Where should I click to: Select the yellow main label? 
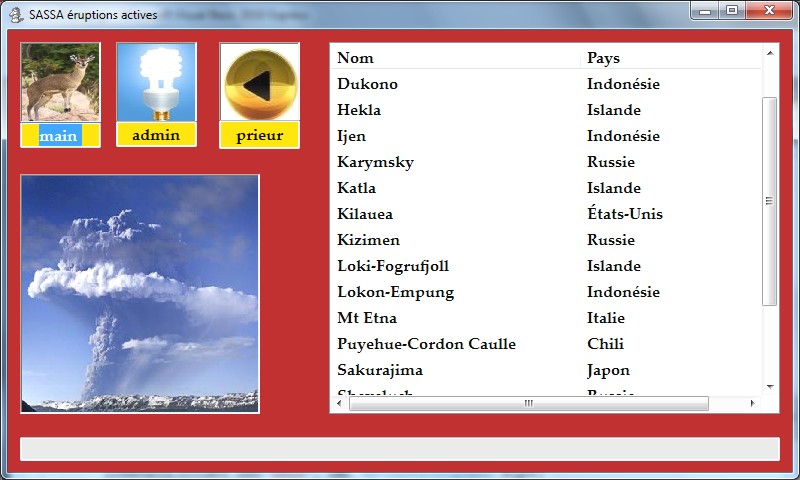click(60, 136)
